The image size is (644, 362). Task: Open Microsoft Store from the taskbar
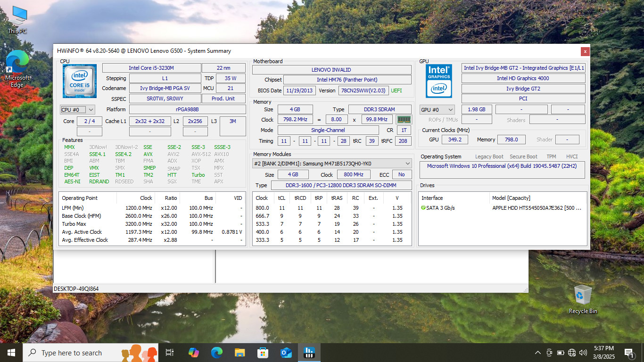coord(263,353)
